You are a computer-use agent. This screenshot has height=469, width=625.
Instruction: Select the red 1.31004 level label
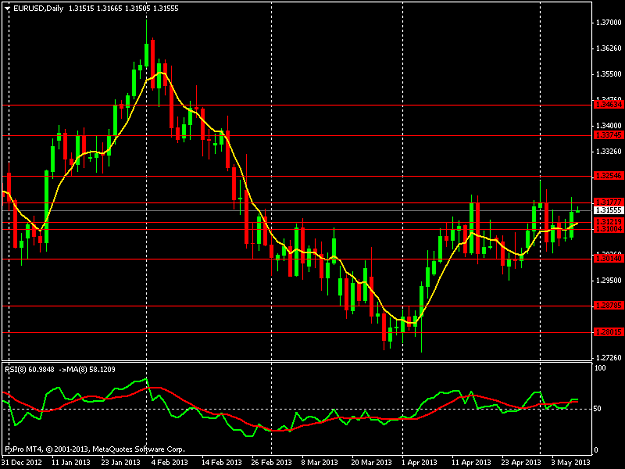[608, 229]
